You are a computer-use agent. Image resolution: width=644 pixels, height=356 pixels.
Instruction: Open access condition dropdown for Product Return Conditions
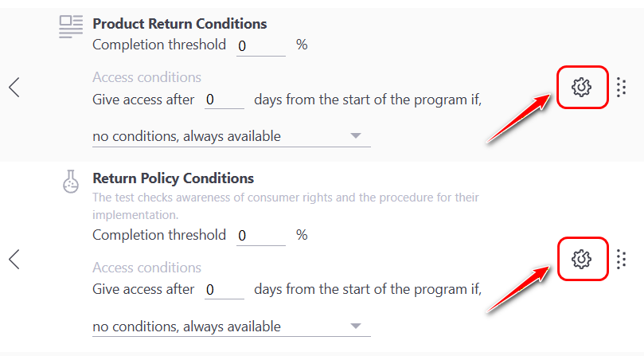coord(231,136)
